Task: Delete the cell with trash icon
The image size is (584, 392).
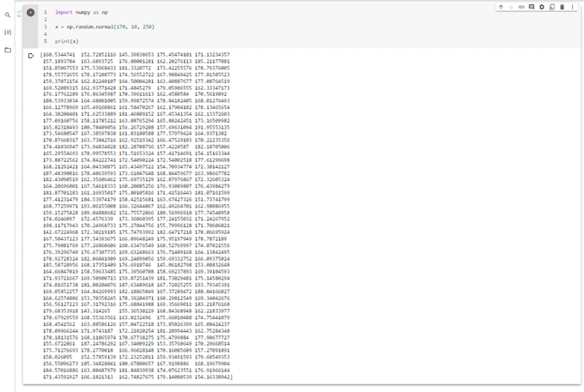Action: (x=563, y=7)
